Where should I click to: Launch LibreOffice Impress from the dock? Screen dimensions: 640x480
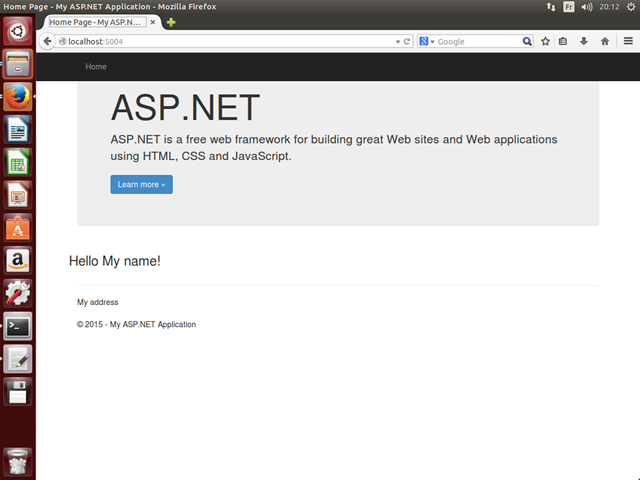pos(18,195)
